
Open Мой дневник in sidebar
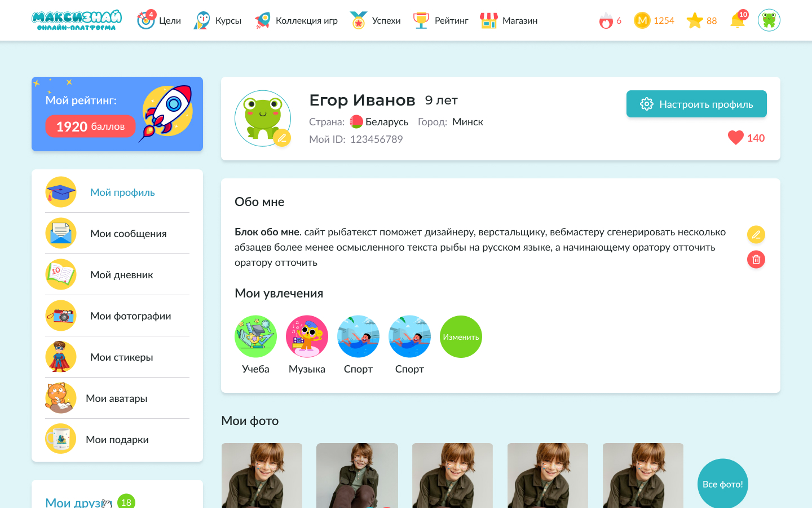(117, 274)
